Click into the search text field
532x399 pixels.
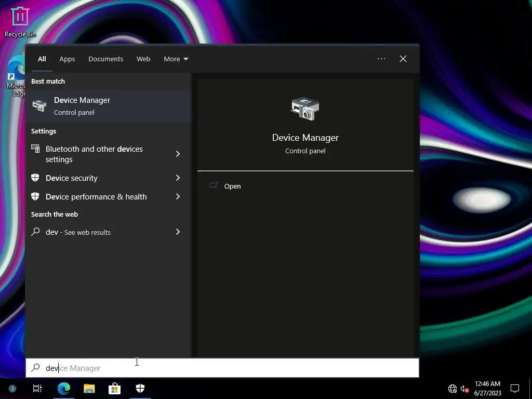pyautogui.click(x=222, y=368)
